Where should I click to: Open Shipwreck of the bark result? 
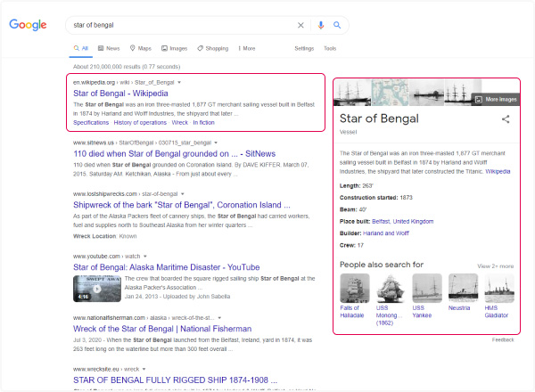click(182, 205)
